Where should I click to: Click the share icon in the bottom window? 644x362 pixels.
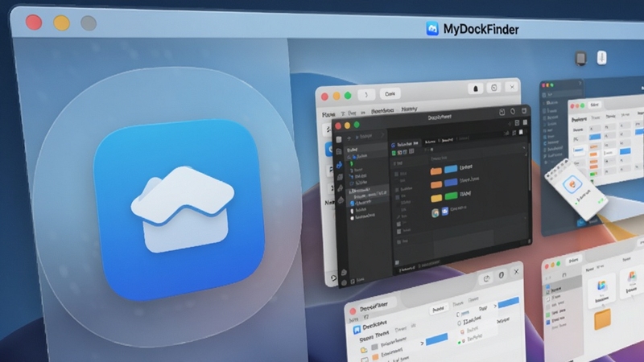pyautogui.click(x=487, y=278)
